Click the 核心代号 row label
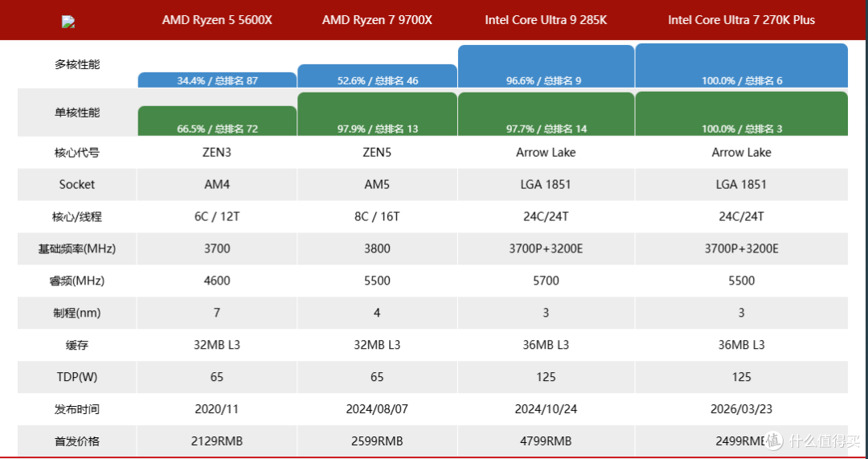The image size is (868, 459). (77, 152)
